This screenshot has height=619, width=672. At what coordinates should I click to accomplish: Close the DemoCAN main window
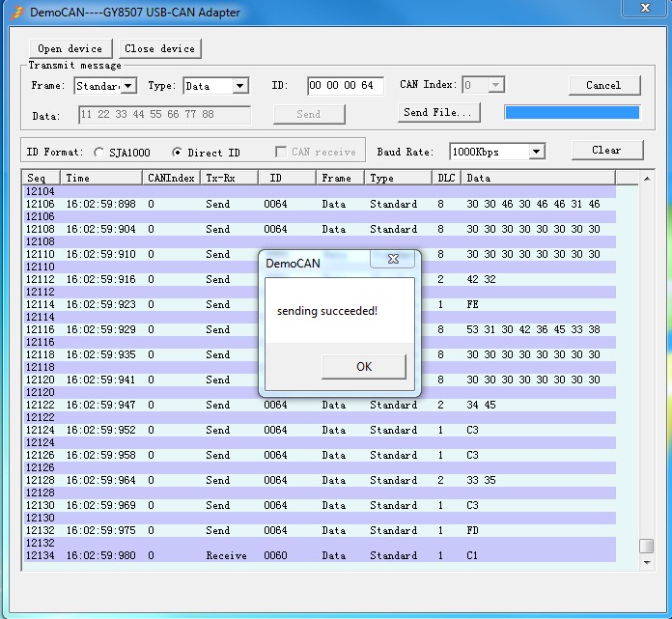(x=645, y=8)
